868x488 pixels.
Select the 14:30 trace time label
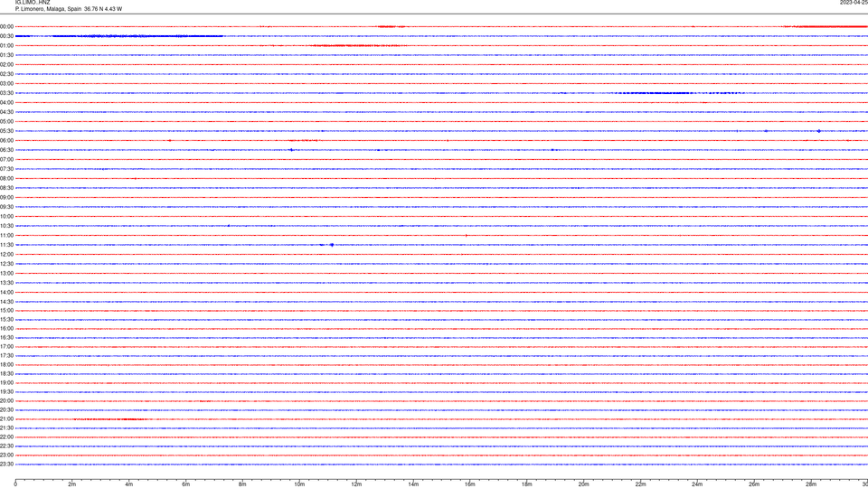6,302
